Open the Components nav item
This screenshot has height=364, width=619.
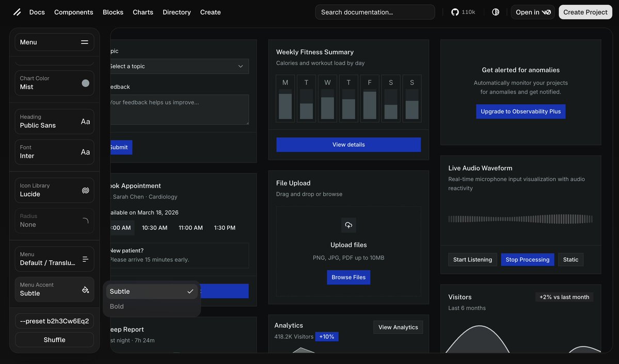pyautogui.click(x=73, y=12)
